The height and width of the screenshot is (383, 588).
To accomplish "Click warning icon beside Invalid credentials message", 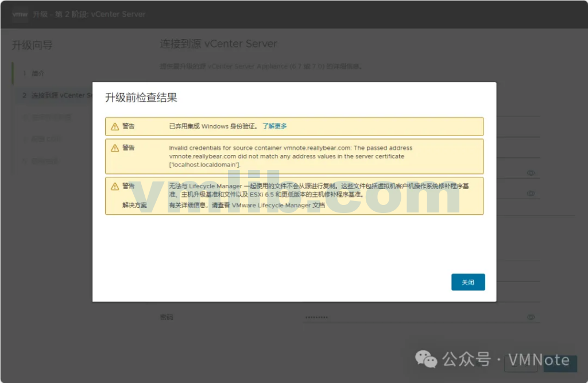I will point(115,148).
